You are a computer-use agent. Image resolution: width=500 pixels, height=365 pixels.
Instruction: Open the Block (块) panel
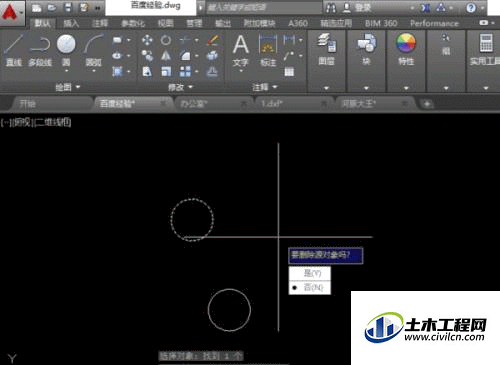pyautogui.click(x=366, y=49)
